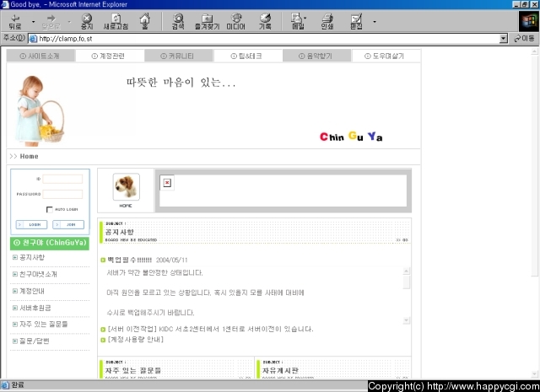Image resolution: width=540 pixels, height=392 pixels.
Task: Go to Home via the toolbar house icon
Action: 145,22
